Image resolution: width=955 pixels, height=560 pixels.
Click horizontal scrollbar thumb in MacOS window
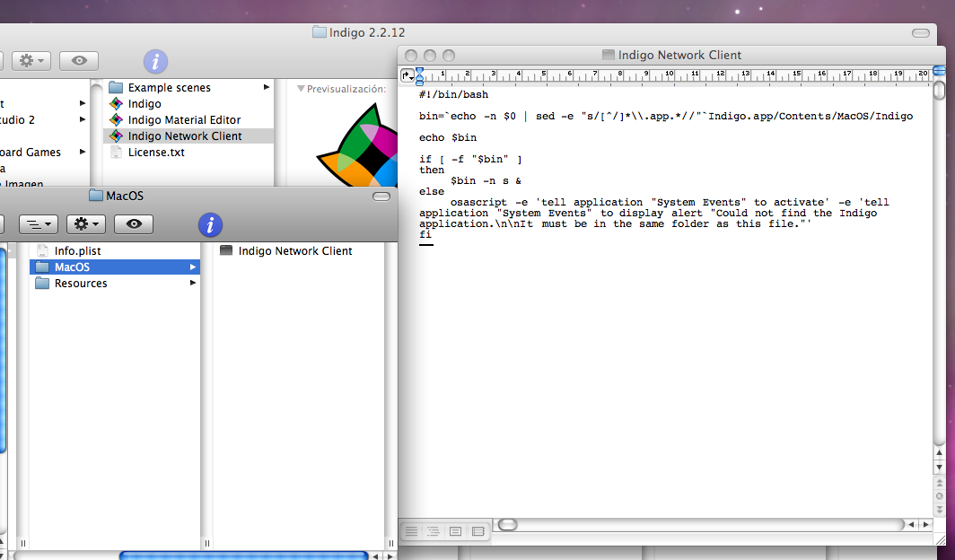[243, 556]
